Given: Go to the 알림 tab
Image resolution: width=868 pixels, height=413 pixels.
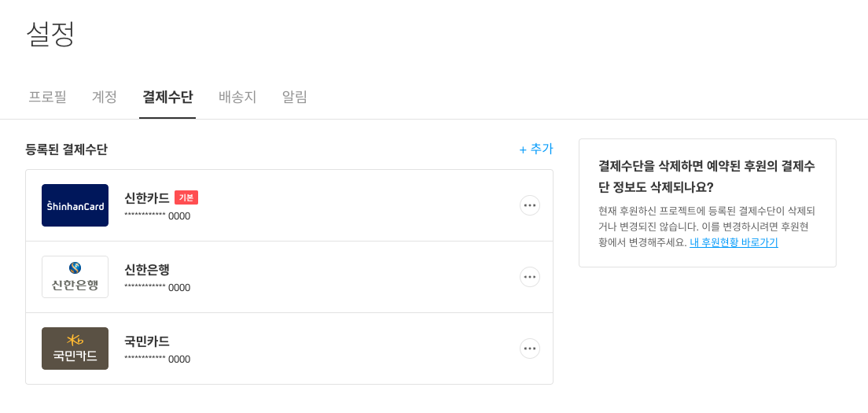Looking at the screenshot, I should (295, 98).
